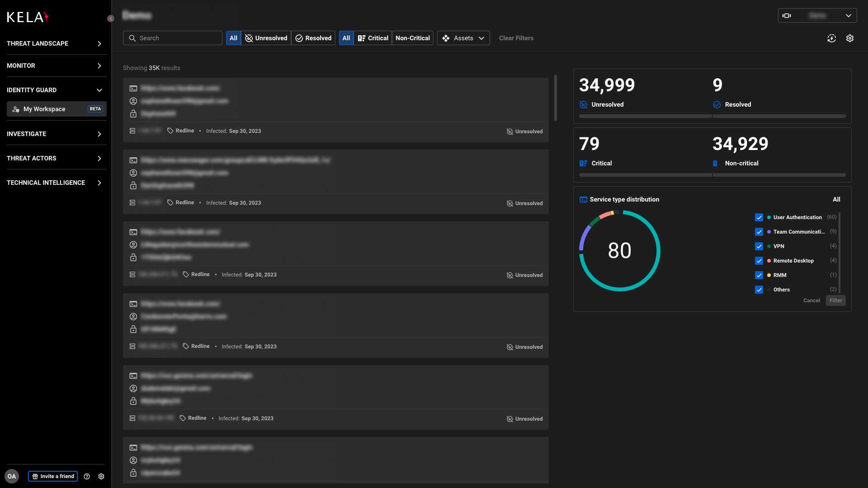Click the results list scrollbar
This screenshot has width=868, height=488.
tap(556, 98)
